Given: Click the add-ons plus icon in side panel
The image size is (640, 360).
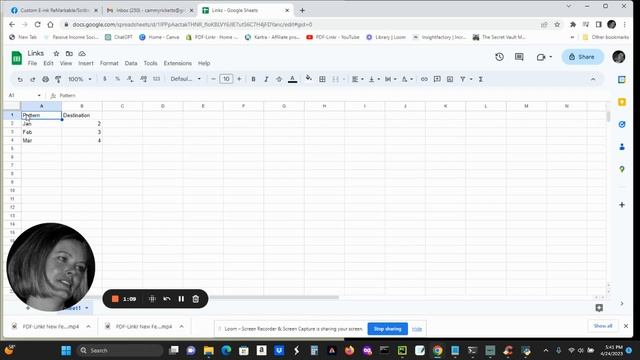Looking at the screenshot, I should point(622,204).
